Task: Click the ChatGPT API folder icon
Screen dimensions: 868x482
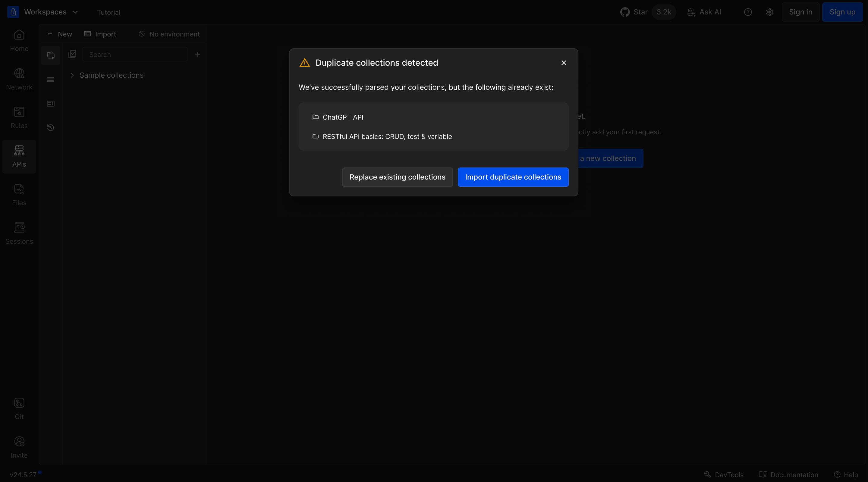Action: (x=315, y=117)
